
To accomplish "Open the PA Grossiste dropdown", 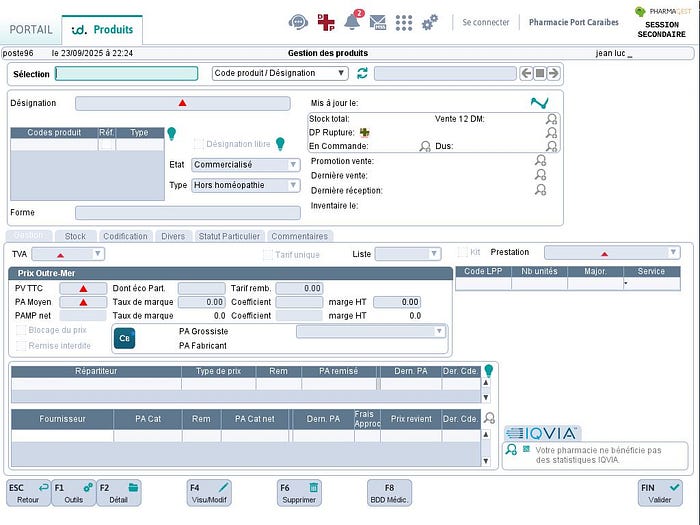I will coord(371,331).
